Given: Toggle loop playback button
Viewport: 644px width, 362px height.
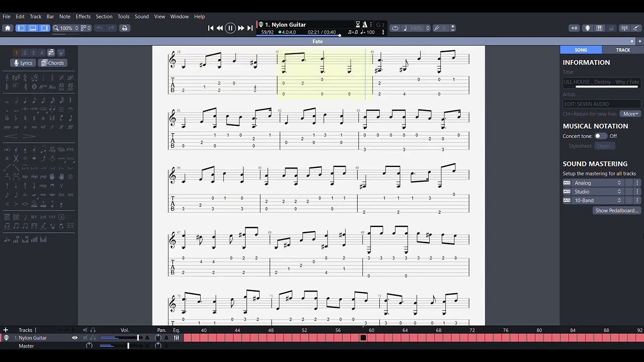Looking at the screenshot, I should (395, 28).
